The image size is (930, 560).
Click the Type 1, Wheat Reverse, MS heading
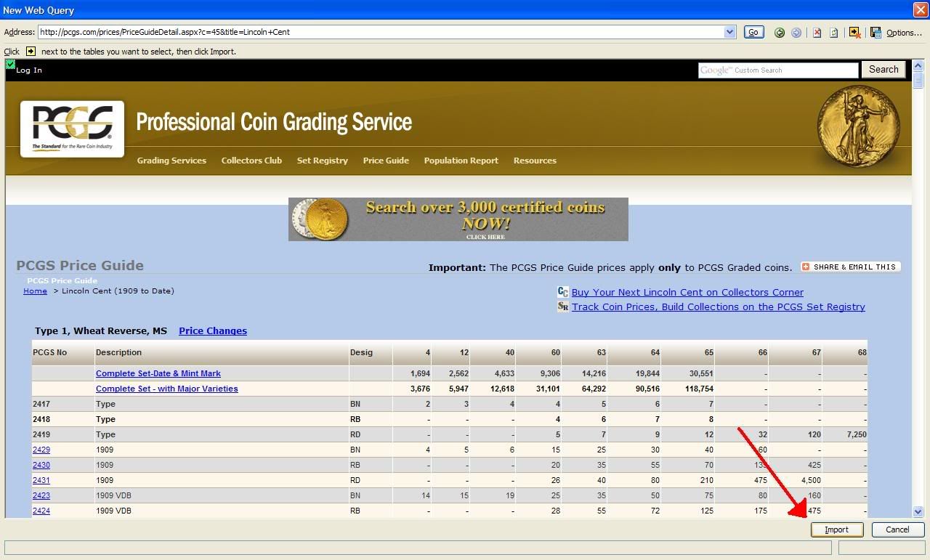(x=101, y=330)
